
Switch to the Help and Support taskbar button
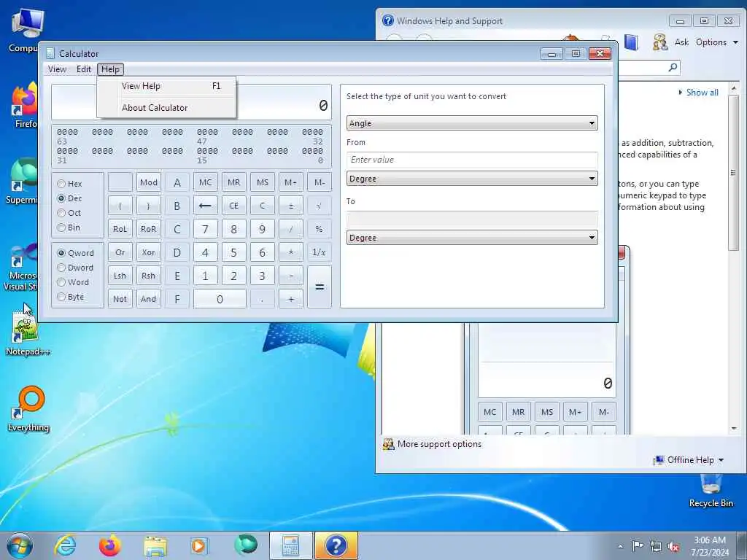coord(336,545)
